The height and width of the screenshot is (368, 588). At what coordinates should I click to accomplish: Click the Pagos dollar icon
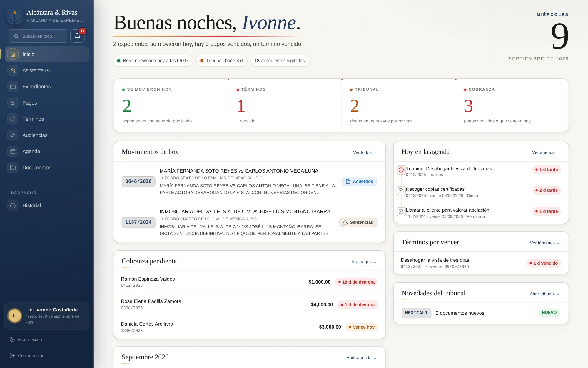click(13, 103)
